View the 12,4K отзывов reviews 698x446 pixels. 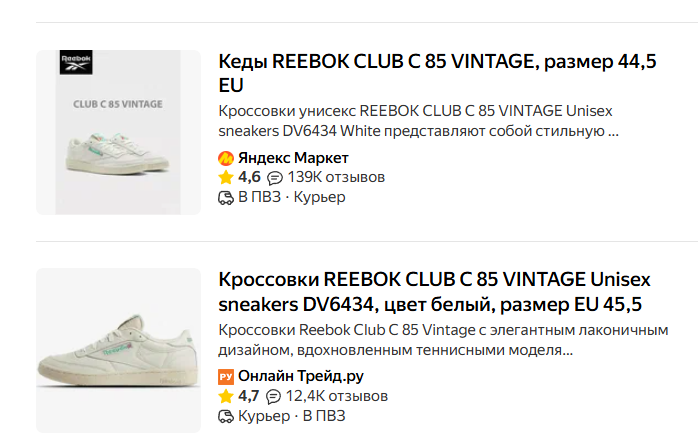pos(337,396)
